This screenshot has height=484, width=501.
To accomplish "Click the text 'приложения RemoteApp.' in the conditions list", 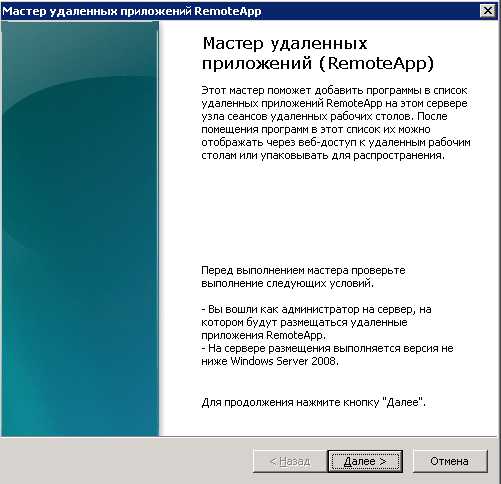I will point(263,335).
